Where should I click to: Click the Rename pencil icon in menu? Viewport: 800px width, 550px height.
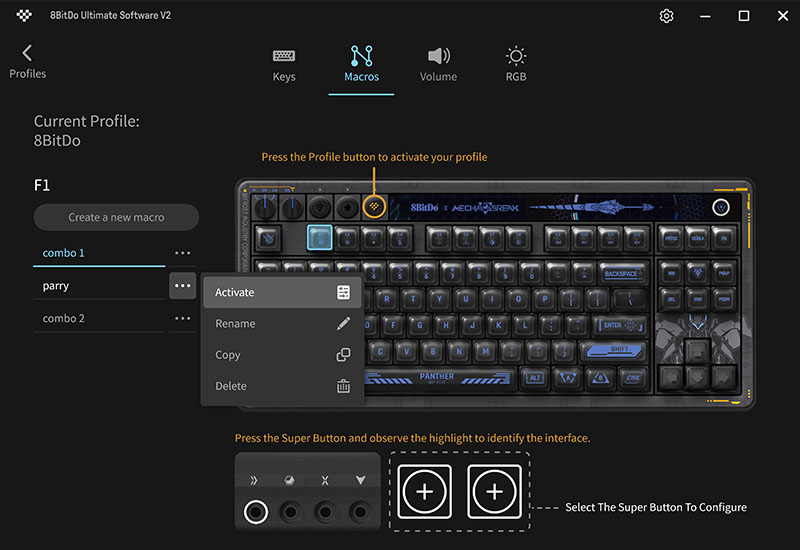click(x=343, y=323)
